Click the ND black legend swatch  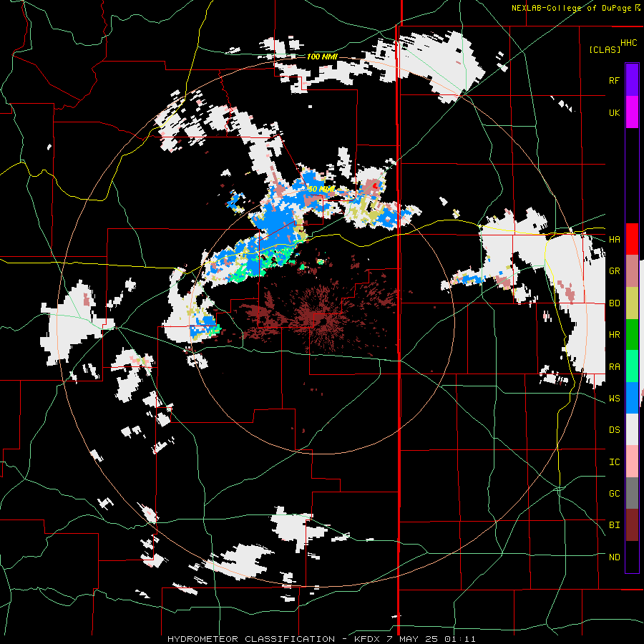tap(632, 557)
